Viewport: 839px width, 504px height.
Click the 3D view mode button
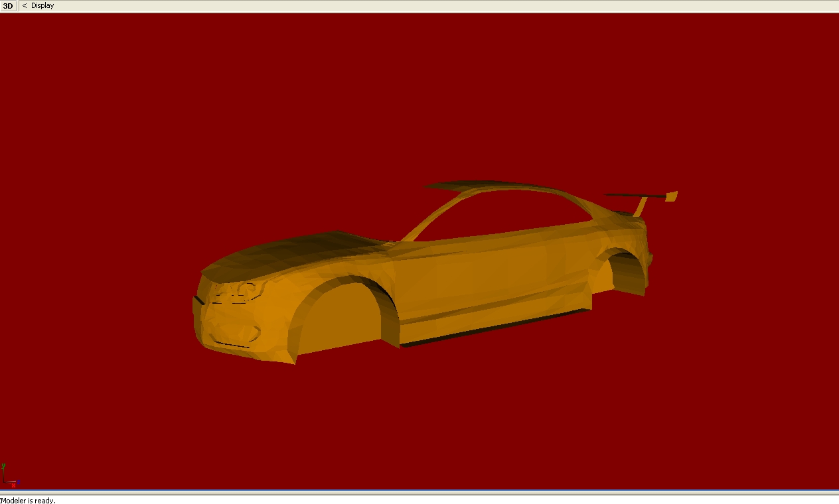8,6
